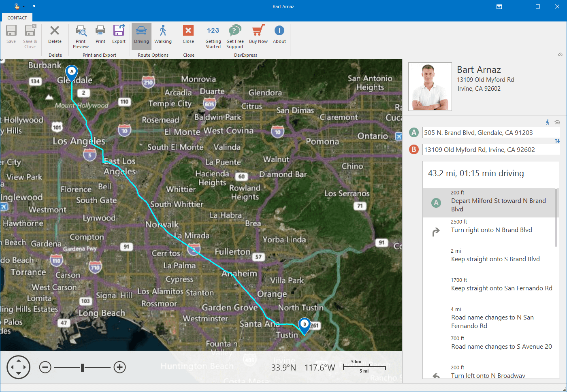This screenshot has height=392, width=567.
Task: Close the route view with the red Close button
Action: click(x=188, y=36)
